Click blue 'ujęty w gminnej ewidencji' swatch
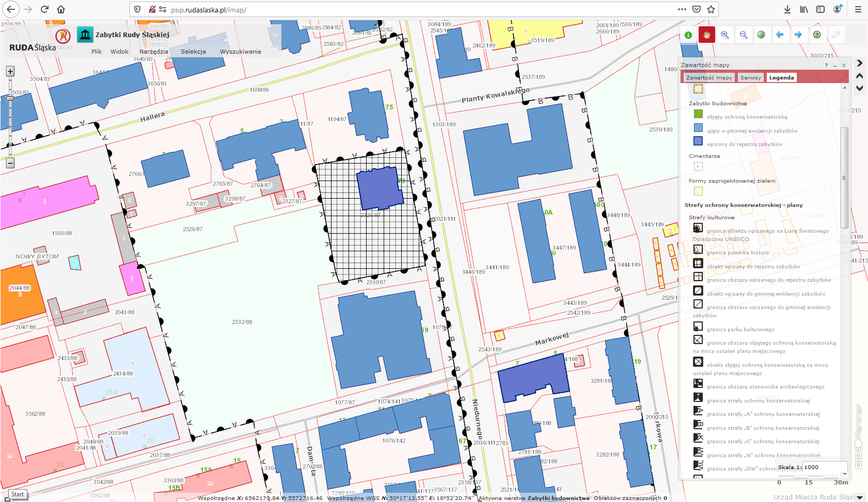Viewport: 868px width, 502px height. pos(698,127)
